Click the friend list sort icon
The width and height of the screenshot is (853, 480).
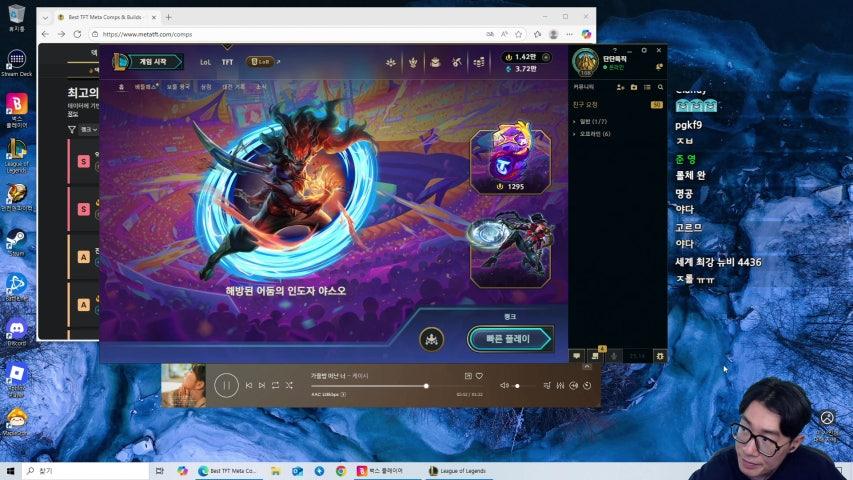pos(647,87)
